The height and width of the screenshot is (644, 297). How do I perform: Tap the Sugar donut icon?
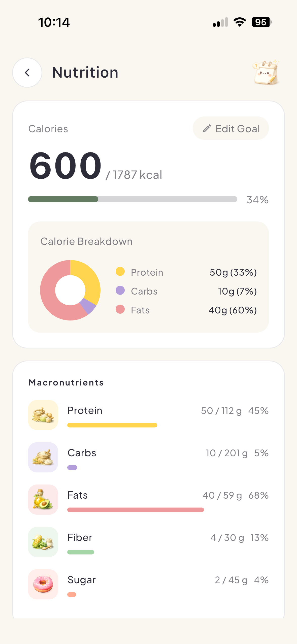point(43,584)
